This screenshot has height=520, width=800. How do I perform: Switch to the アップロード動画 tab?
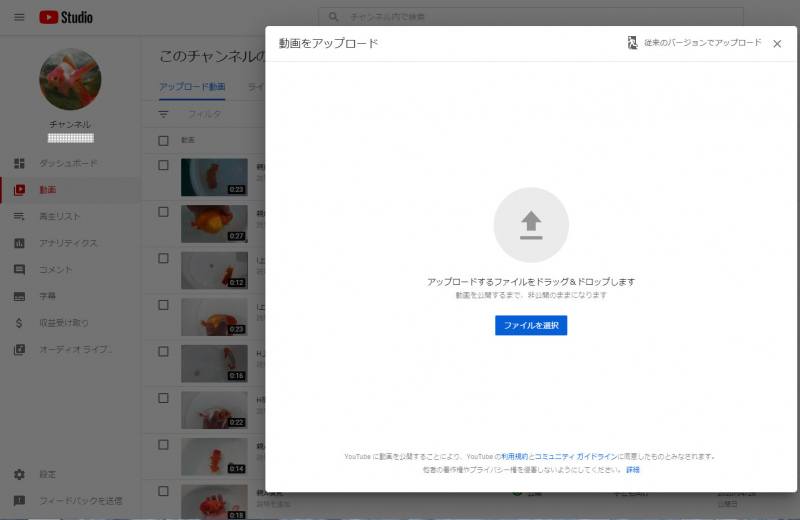[192, 87]
